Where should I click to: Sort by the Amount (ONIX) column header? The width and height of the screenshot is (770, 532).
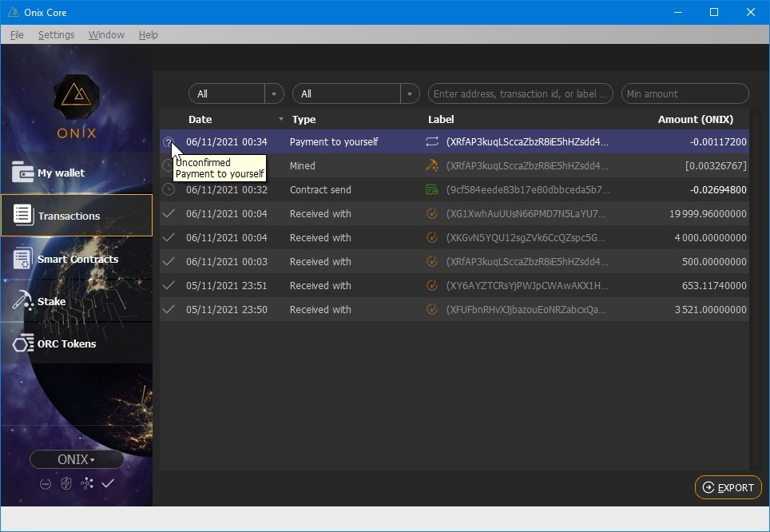pyautogui.click(x=696, y=119)
